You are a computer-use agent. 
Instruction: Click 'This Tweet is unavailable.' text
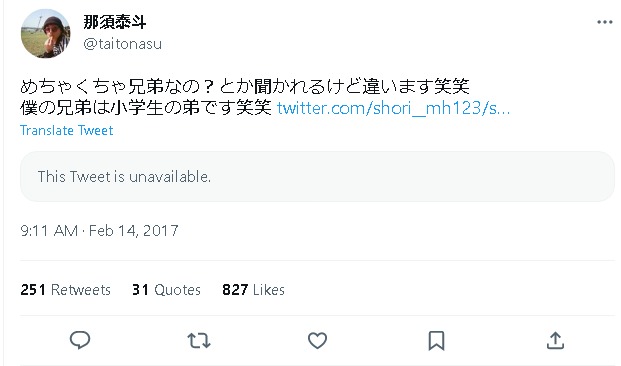coord(124,177)
